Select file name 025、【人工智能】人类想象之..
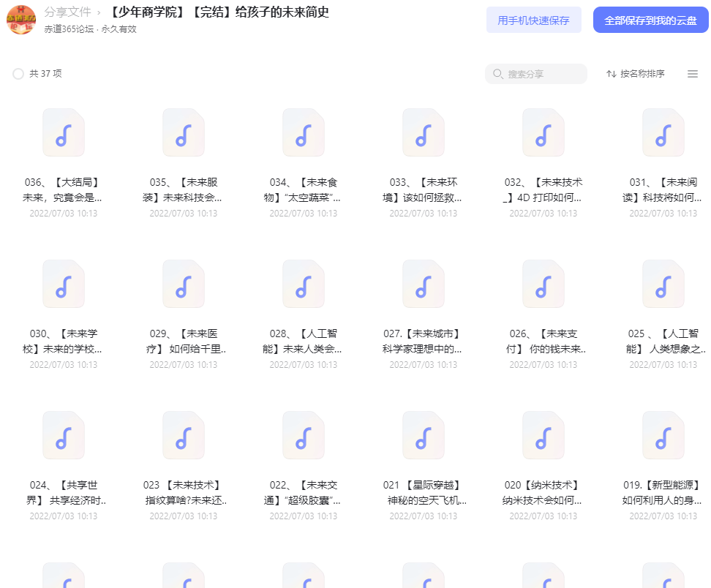Viewport: 711px width, 588px height. (666, 342)
